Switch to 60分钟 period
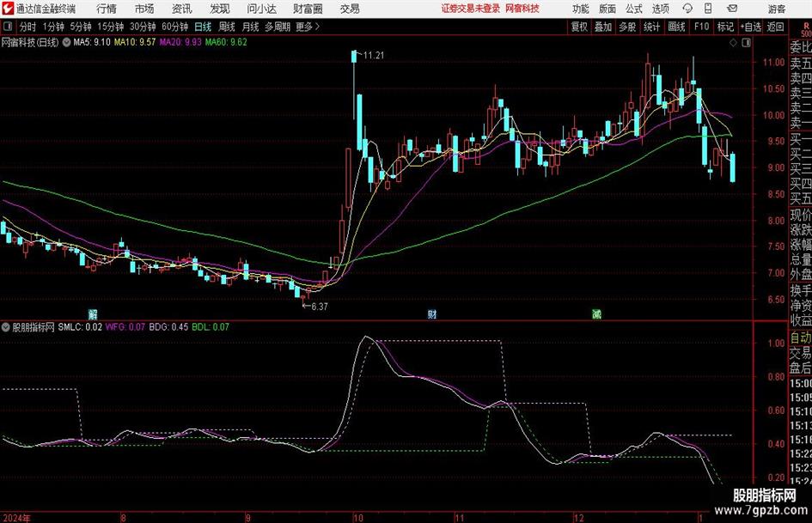The image size is (812, 523). [175, 27]
